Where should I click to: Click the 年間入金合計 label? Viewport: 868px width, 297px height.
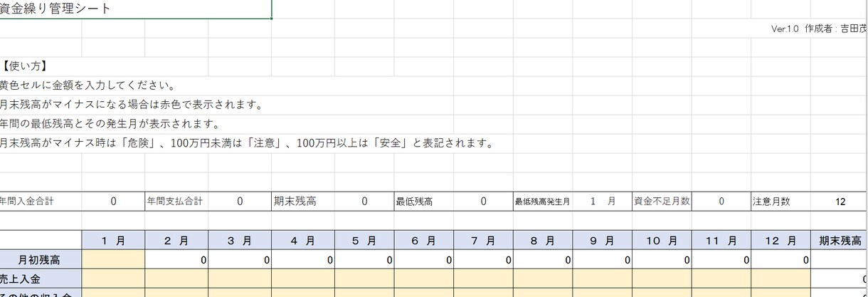click(27, 202)
